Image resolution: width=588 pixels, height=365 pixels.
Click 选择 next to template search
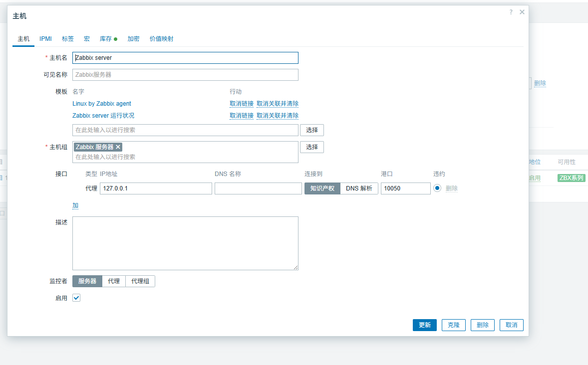click(x=312, y=130)
